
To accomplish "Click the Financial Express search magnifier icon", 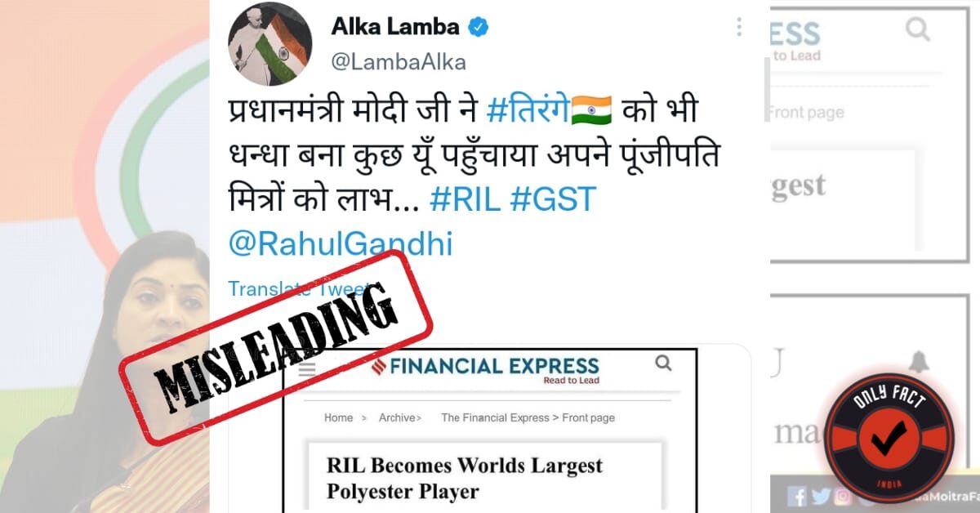I will point(663,363).
